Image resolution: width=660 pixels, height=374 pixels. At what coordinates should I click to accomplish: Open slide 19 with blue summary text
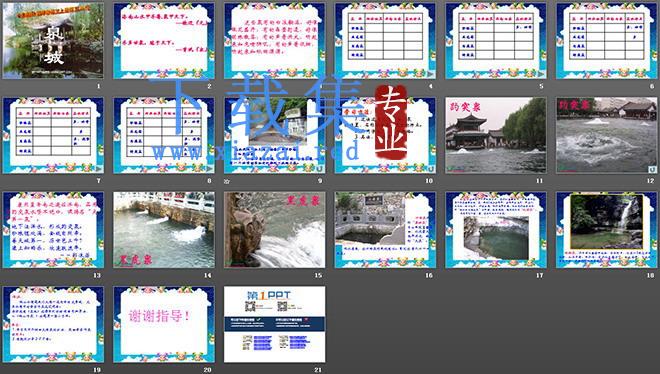pyautogui.click(x=53, y=324)
